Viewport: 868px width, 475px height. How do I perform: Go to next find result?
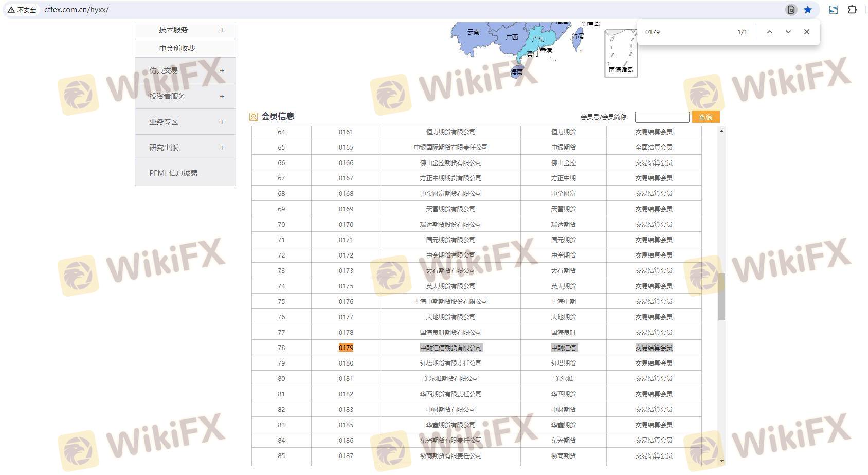click(x=788, y=32)
